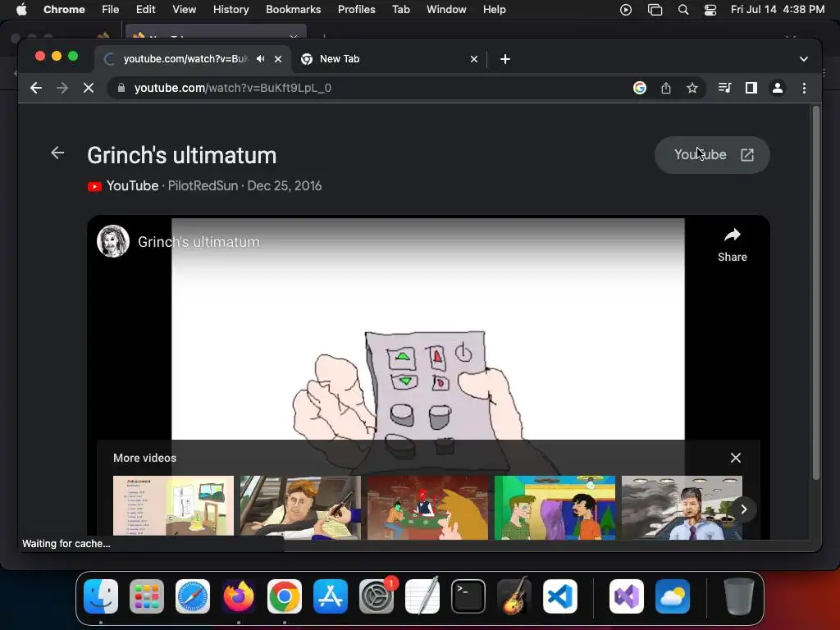840x630 pixels.
Task: Open the Chrome menu in menu bar
Action: point(64,10)
